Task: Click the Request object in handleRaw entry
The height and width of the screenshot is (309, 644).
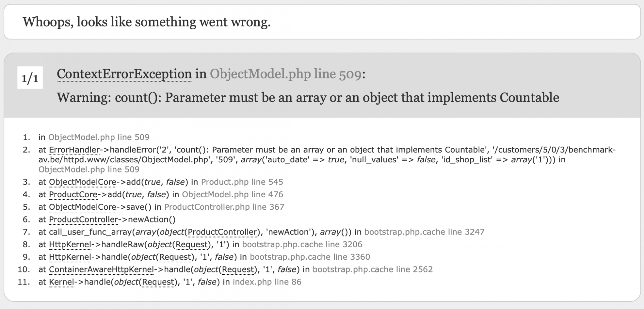Action: point(192,244)
